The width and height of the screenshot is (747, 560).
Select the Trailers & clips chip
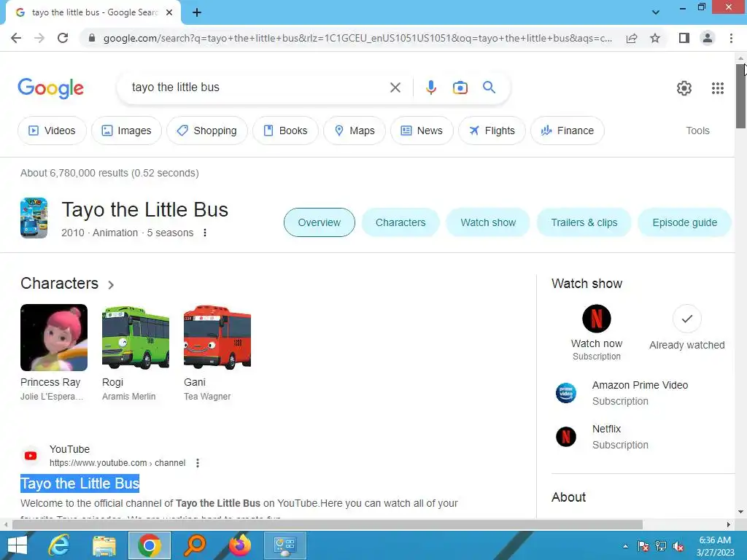pyautogui.click(x=584, y=222)
